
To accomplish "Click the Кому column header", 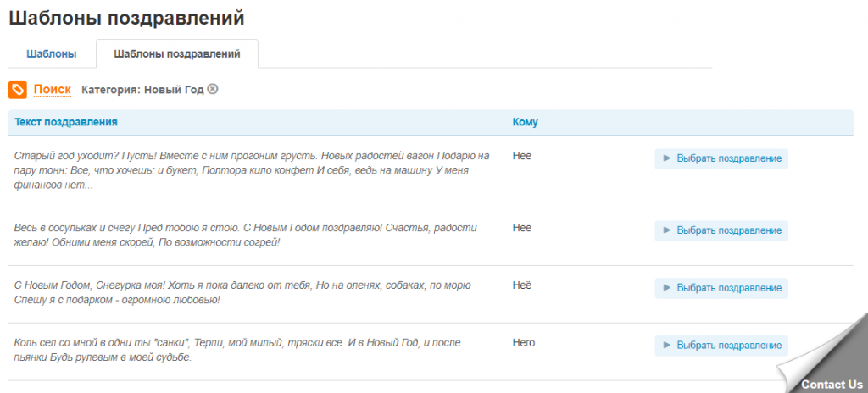I will [x=526, y=122].
